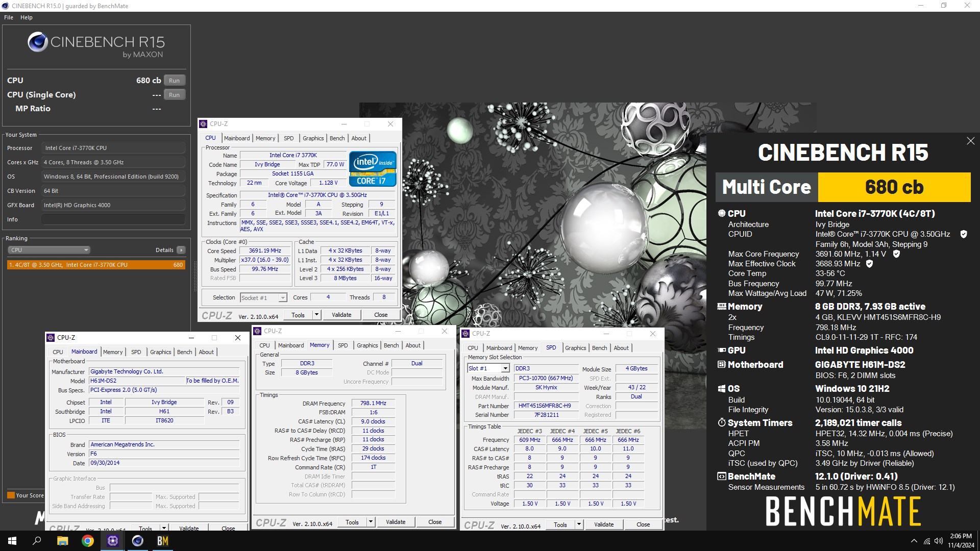Screen dimensions: 980x551
Task: Click the Info input field
Action: (113, 219)
